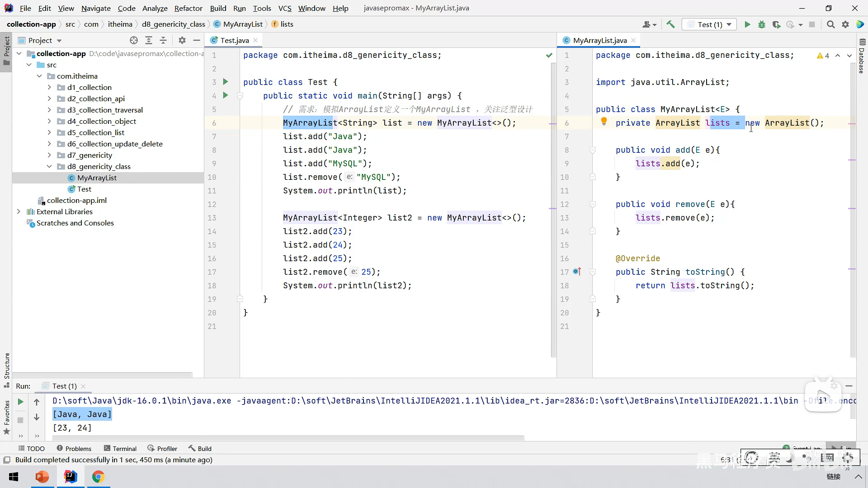Screen dimensions: 868x488
Task: Open the Refactor menu
Action: tap(188, 8)
